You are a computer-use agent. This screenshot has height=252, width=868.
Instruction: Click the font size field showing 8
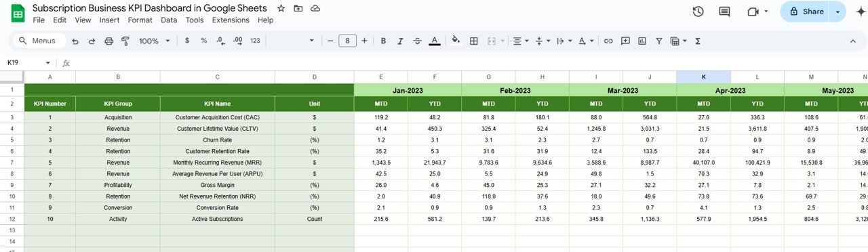point(347,41)
